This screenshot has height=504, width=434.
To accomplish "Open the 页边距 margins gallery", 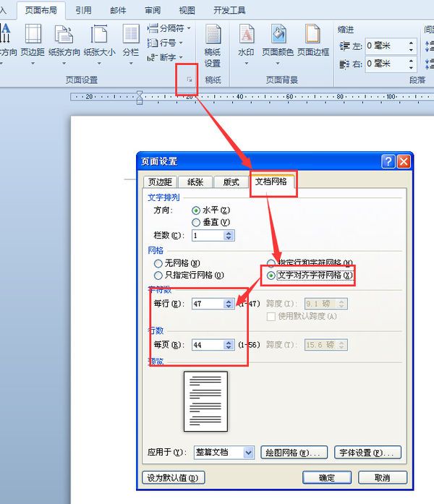I will (33, 43).
